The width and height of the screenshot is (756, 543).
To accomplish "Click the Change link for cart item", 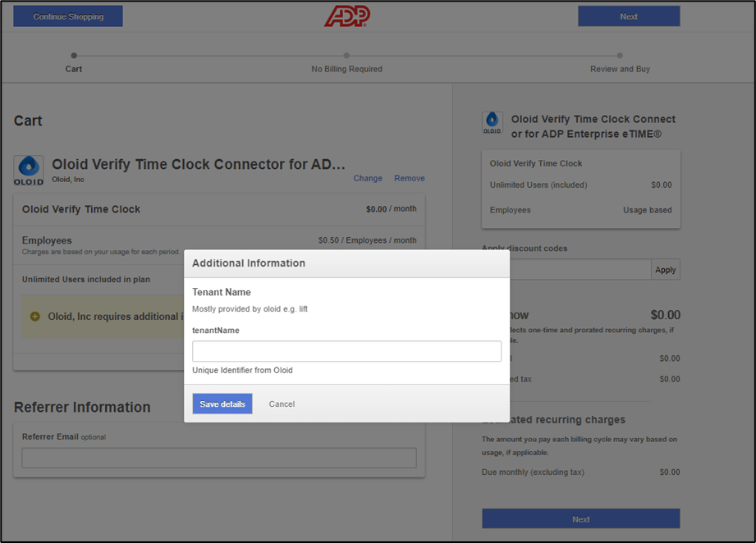I will point(368,178).
